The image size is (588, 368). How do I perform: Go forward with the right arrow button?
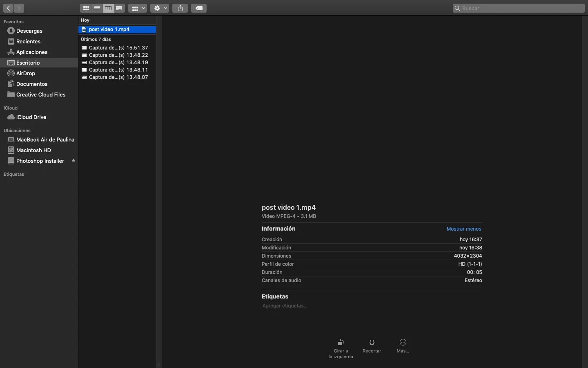coord(19,8)
